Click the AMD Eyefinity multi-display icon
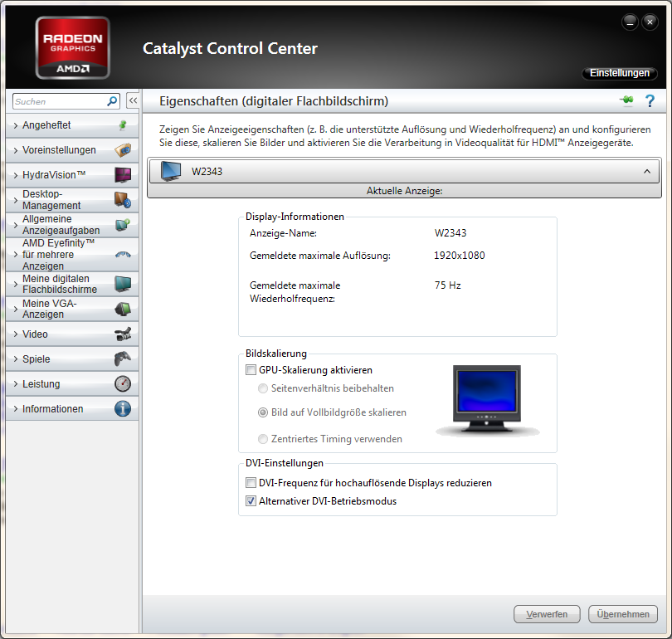The width and height of the screenshot is (672, 639). [x=123, y=255]
